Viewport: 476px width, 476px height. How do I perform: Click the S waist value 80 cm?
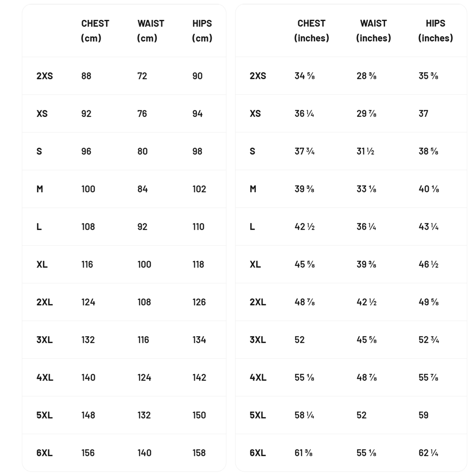[x=142, y=151]
